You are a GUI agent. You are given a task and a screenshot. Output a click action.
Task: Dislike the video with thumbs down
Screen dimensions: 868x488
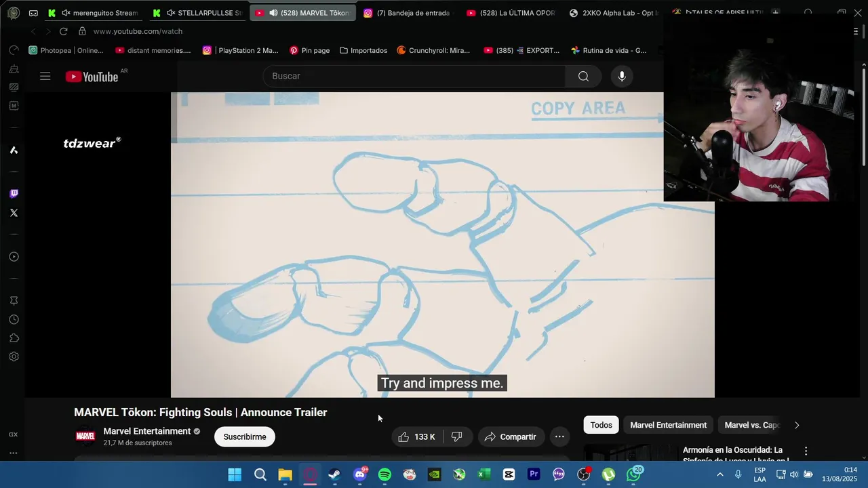click(456, 437)
